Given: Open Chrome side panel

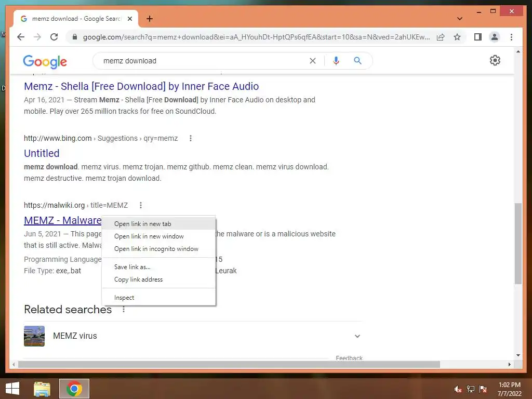Looking at the screenshot, I should pyautogui.click(x=478, y=37).
